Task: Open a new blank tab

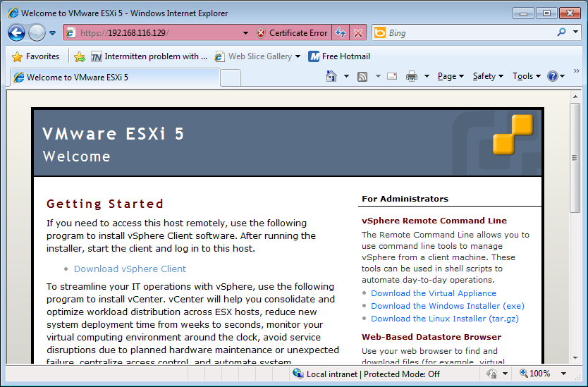Action: (x=231, y=78)
